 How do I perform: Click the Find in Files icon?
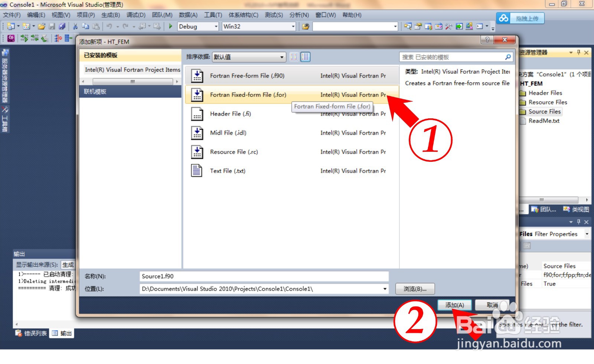point(305,26)
